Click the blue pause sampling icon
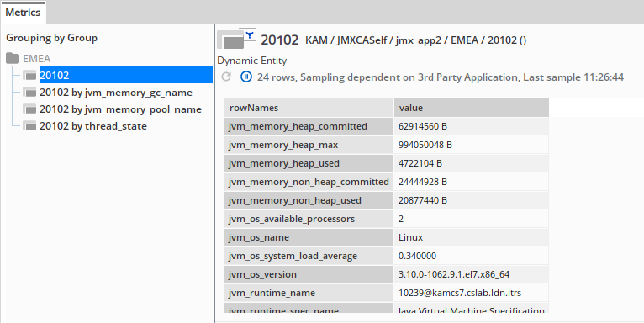 click(246, 77)
